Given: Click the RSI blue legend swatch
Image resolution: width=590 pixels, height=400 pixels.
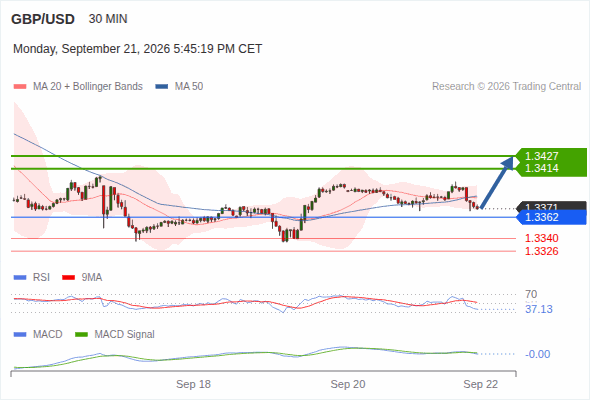Looking at the screenshot, I should [x=20, y=278].
